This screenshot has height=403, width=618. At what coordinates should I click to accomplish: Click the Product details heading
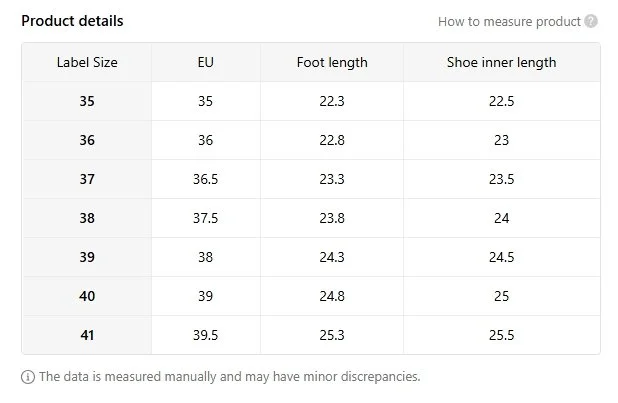[72, 21]
